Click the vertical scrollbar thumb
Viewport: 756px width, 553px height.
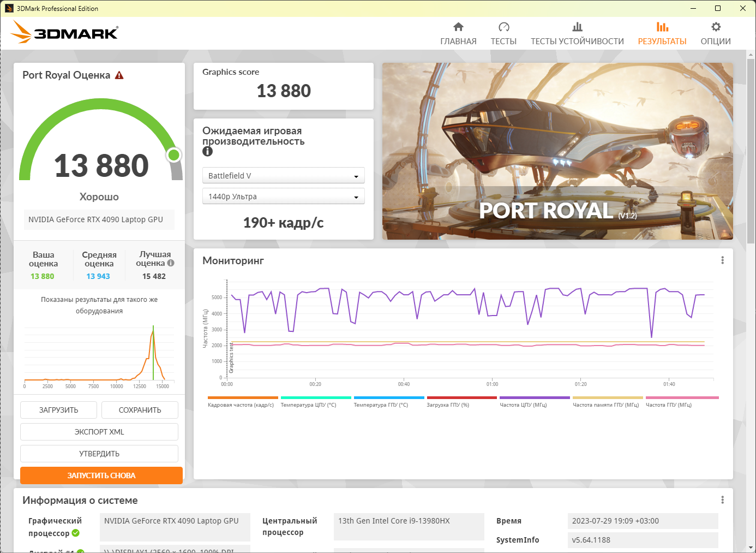coord(751,152)
